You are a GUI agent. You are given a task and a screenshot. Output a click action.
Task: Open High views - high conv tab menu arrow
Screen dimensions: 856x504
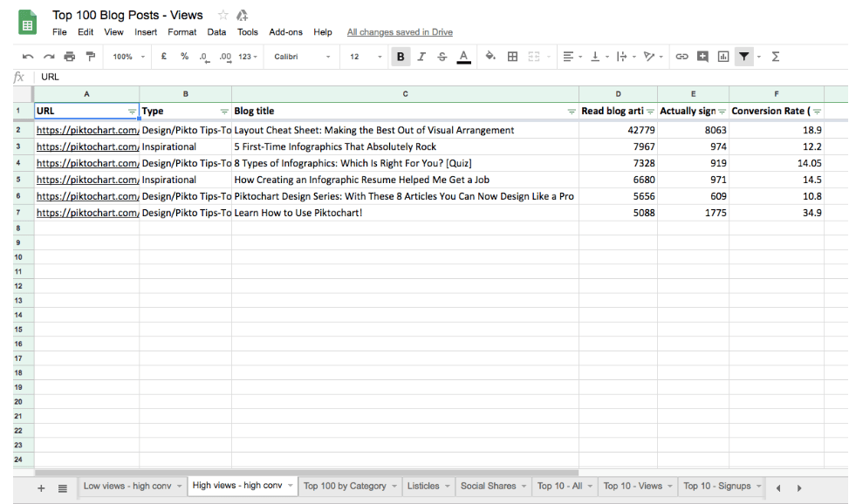pos(291,486)
